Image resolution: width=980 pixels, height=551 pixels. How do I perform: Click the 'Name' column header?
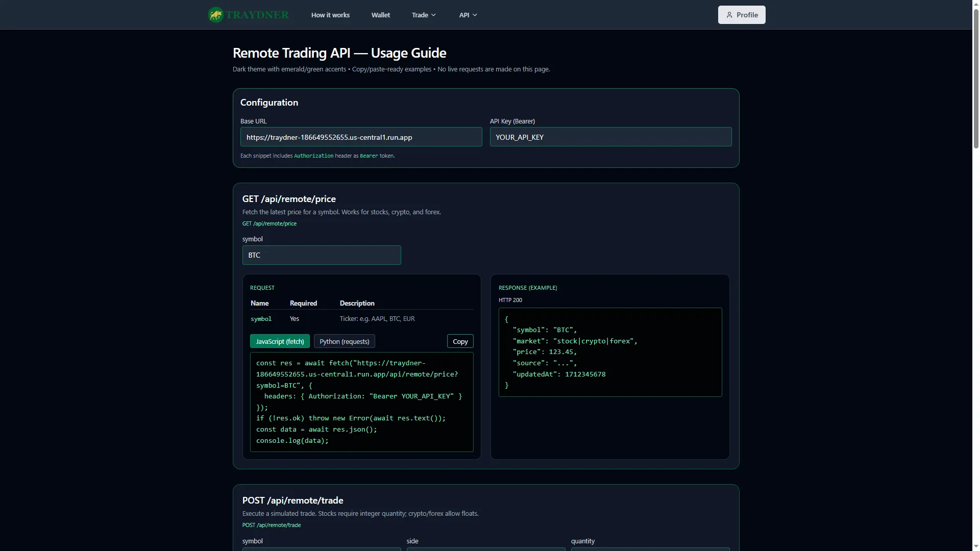259,303
